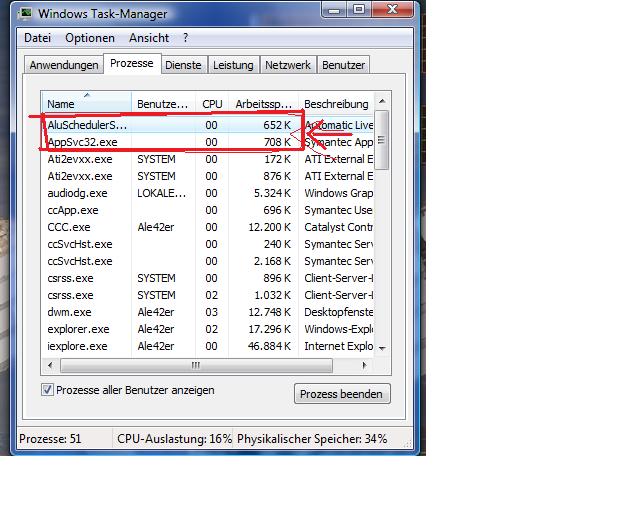Open the Optionen menu

(90, 38)
